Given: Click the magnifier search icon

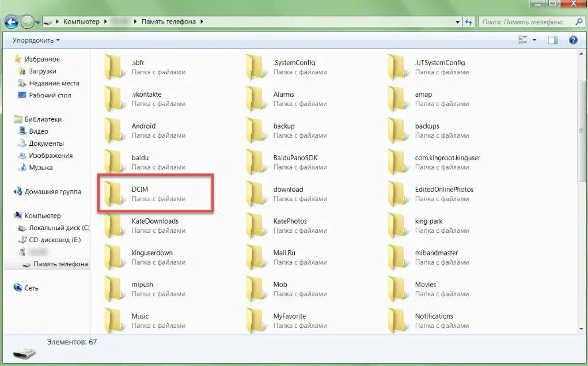Looking at the screenshot, I should click(x=579, y=22).
